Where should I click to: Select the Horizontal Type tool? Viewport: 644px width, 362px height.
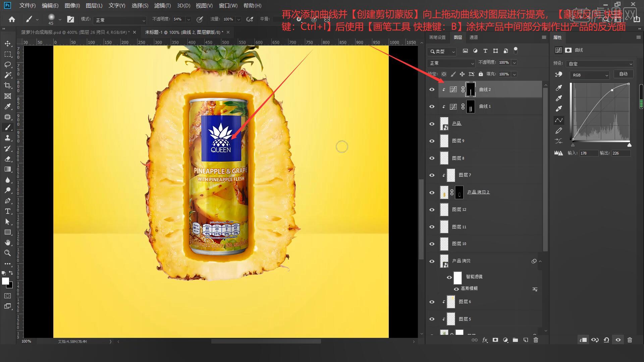click(8, 211)
